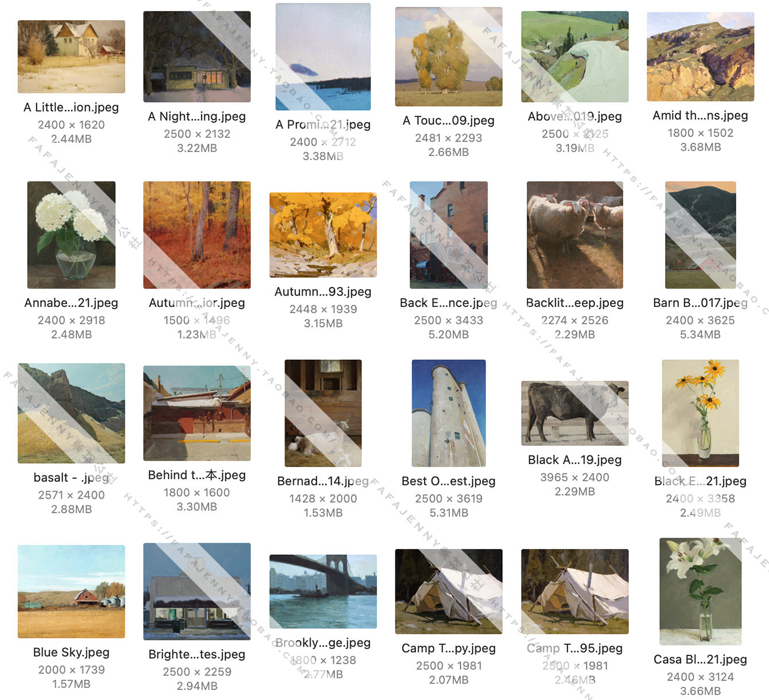Click the Behind t...本.jpeg file name label
The width and height of the screenshot is (769, 700).
(x=197, y=475)
